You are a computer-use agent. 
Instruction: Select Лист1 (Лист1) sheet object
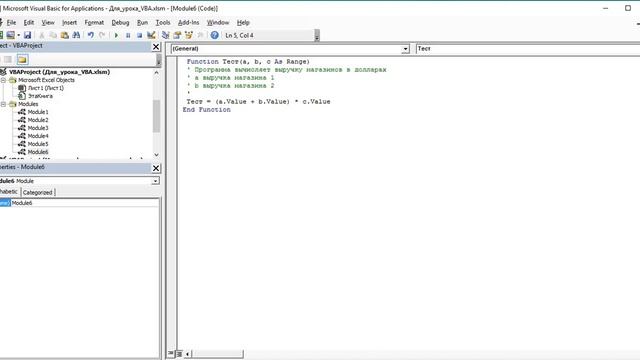click(46, 88)
